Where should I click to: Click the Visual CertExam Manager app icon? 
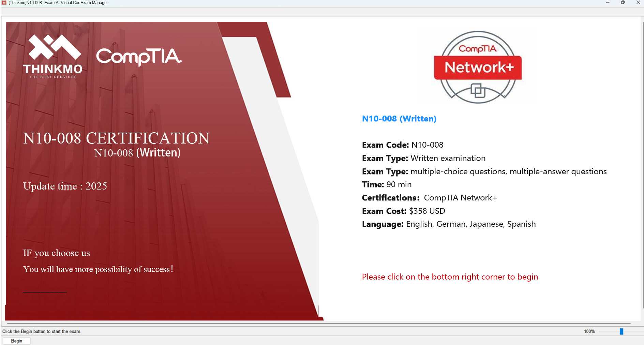4,3
